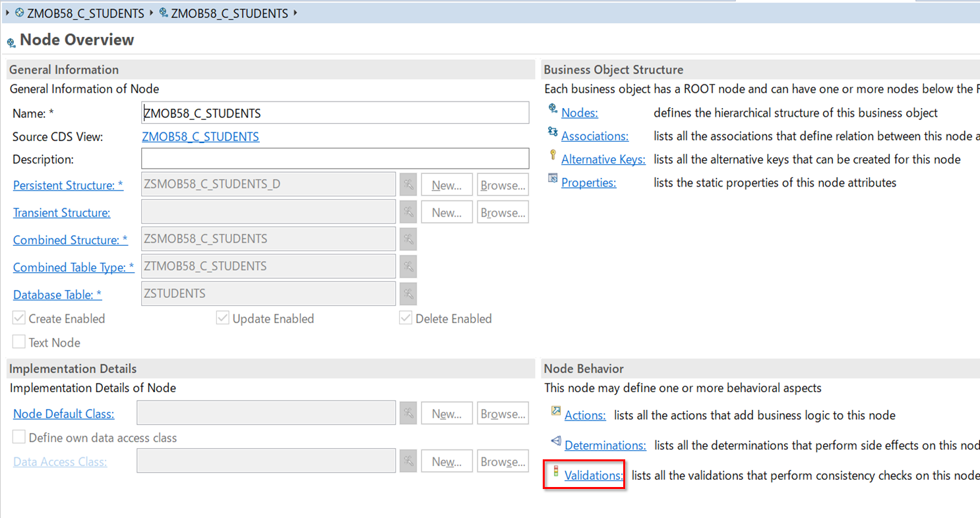980x518 pixels.
Task: Click New button for Persistent Structure
Action: [447, 185]
